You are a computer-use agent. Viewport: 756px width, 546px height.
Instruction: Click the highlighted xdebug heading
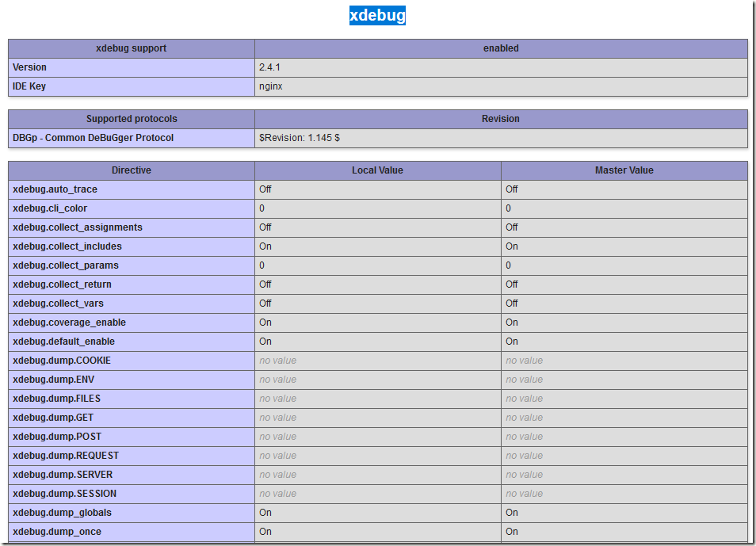377,15
